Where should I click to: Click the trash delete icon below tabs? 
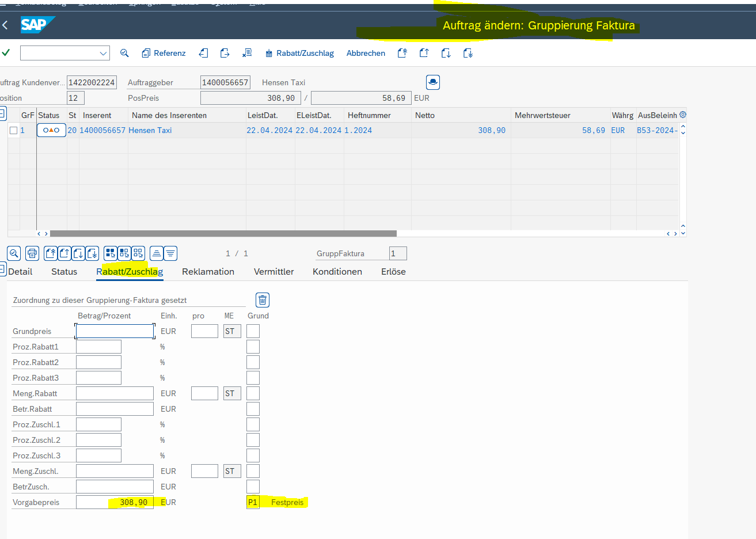(x=262, y=300)
